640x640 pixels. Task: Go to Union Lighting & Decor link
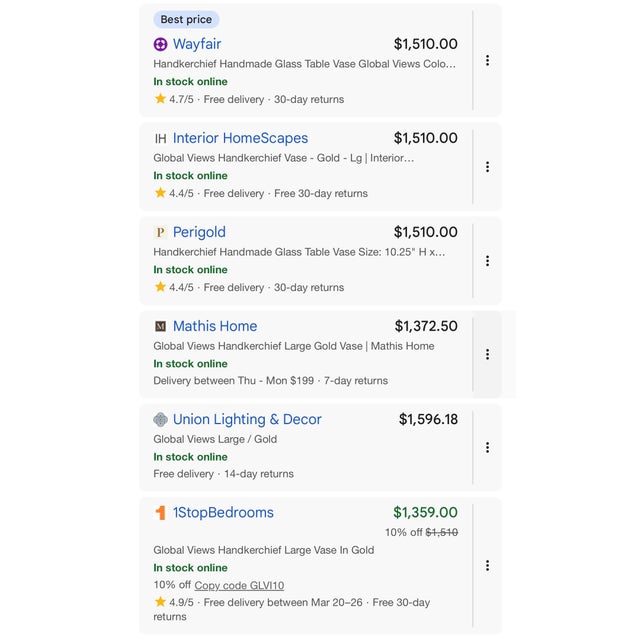(247, 420)
